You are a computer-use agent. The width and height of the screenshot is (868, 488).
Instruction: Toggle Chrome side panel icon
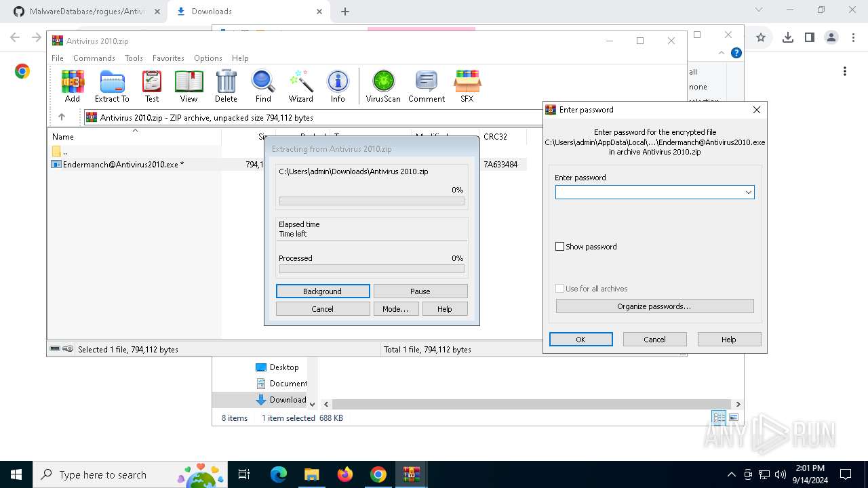[809, 38]
